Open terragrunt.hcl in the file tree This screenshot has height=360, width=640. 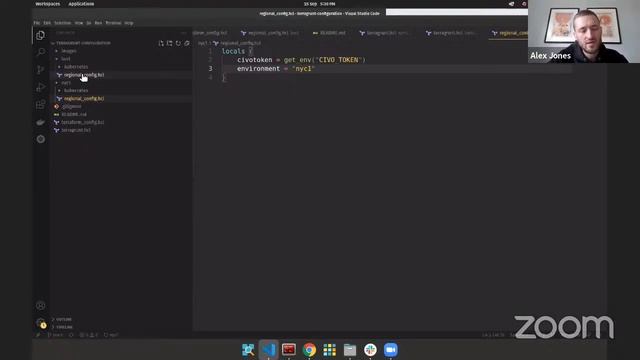pyautogui.click(x=76, y=130)
